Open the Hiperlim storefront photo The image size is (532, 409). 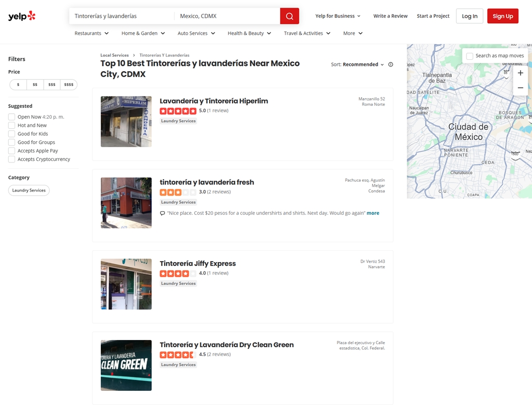click(x=126, y=121)
